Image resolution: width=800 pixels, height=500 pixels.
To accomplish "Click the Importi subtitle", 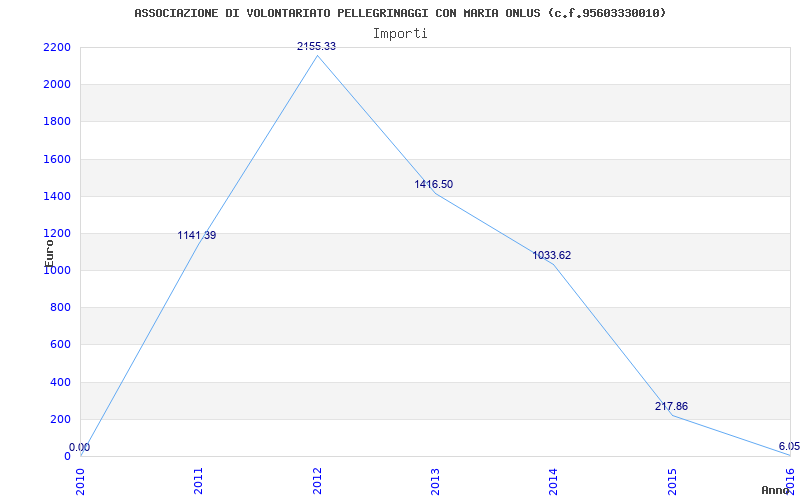I will 400,34.
